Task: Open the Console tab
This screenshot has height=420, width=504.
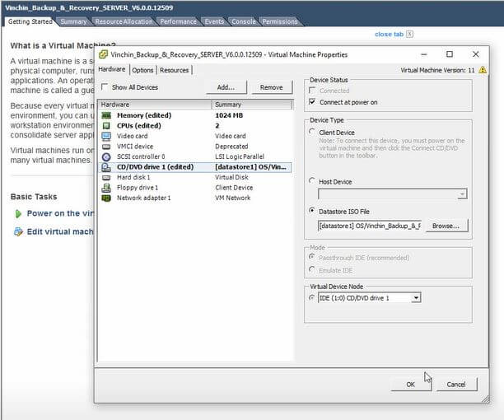Action: pyautogui.click(x=244, y=21)
